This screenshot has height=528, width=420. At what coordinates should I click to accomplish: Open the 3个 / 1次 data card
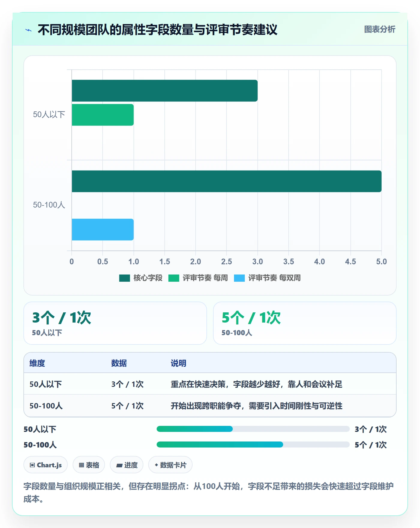(115, 323)
